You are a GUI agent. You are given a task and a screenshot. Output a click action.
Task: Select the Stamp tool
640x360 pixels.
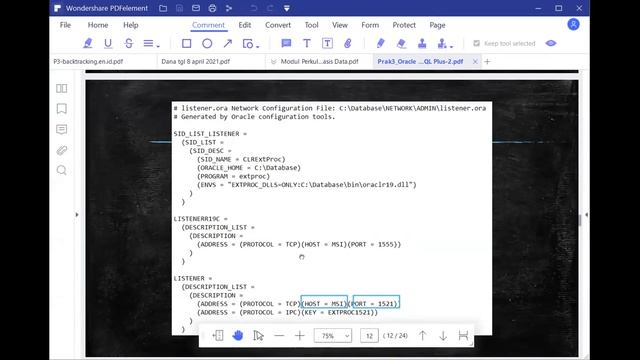422,43
